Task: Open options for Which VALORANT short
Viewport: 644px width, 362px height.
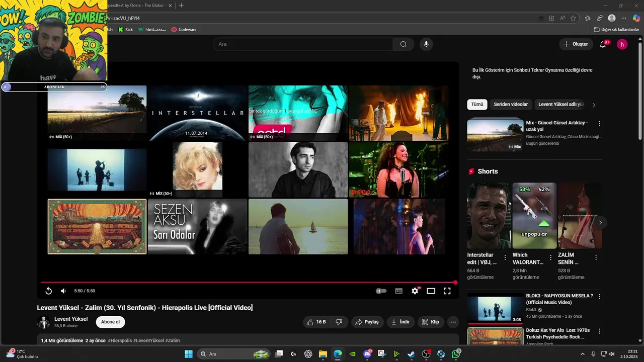Action: pyautogui.click(x=550, y=257)
